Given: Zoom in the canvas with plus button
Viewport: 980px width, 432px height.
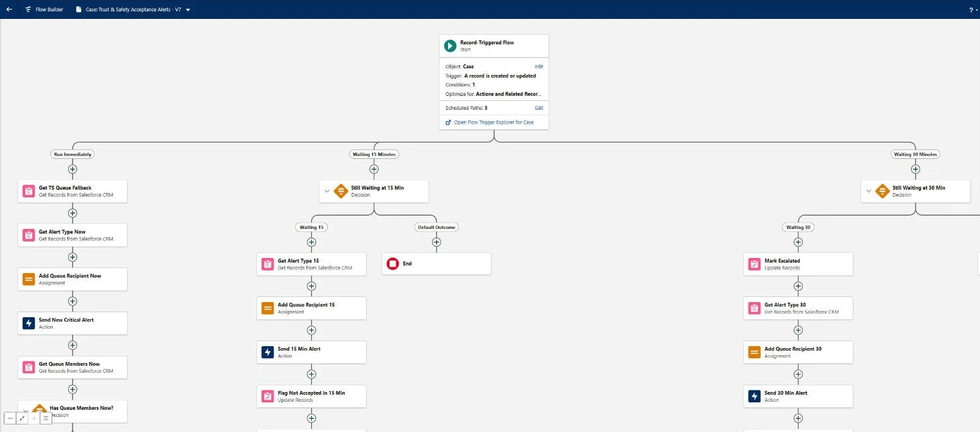Looking at the screenshot, I should click(x=34, y=418).
